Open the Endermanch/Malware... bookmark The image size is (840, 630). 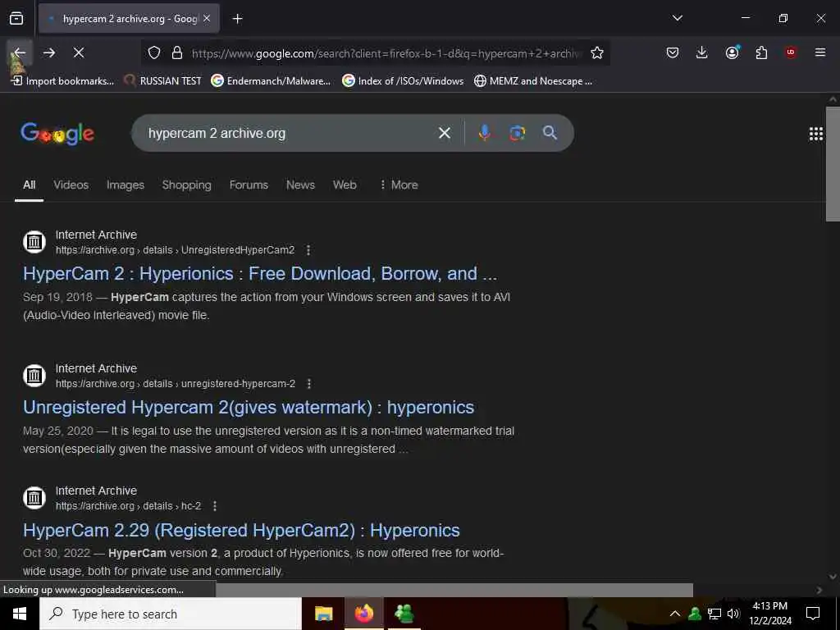(271, 81)
